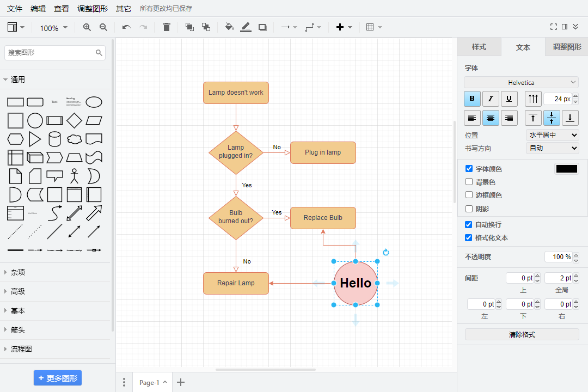Select the fill color bucket icon
The width and height of the screenshot is (588, 392).
pyautogui.click(x=229, y=27)
